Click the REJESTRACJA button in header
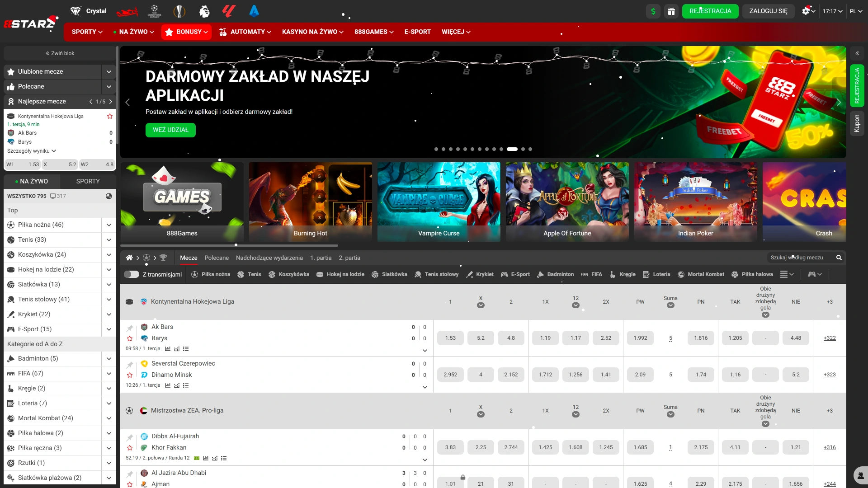This screenshot has height=488, width=868. [710, 11]
